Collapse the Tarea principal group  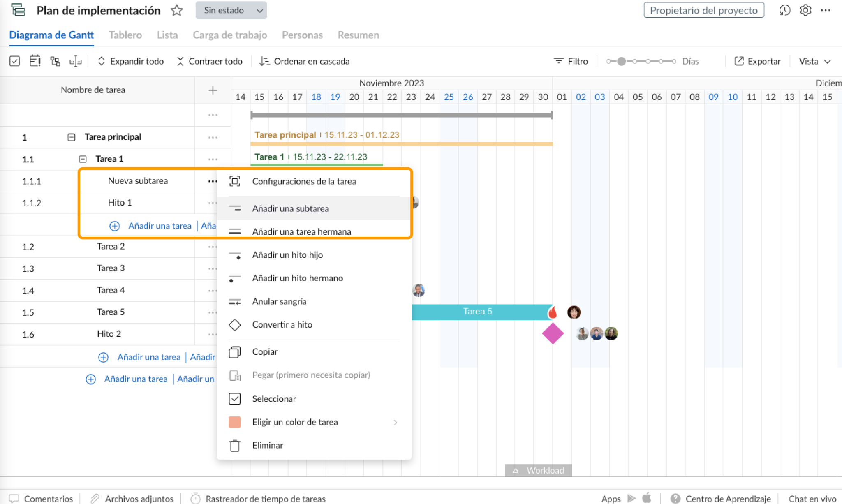[71, 137]
